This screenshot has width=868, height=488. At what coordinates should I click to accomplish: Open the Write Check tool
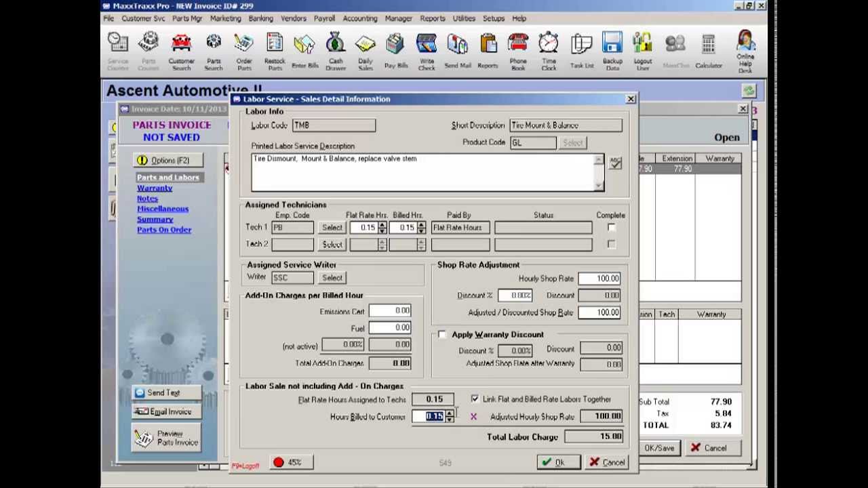(427, 52)
